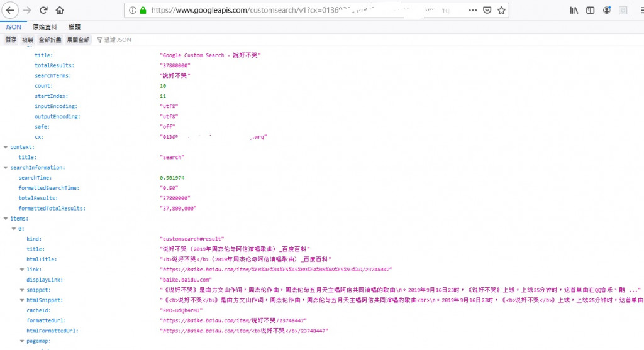Open the browser home page

click(x=60, y=10)
